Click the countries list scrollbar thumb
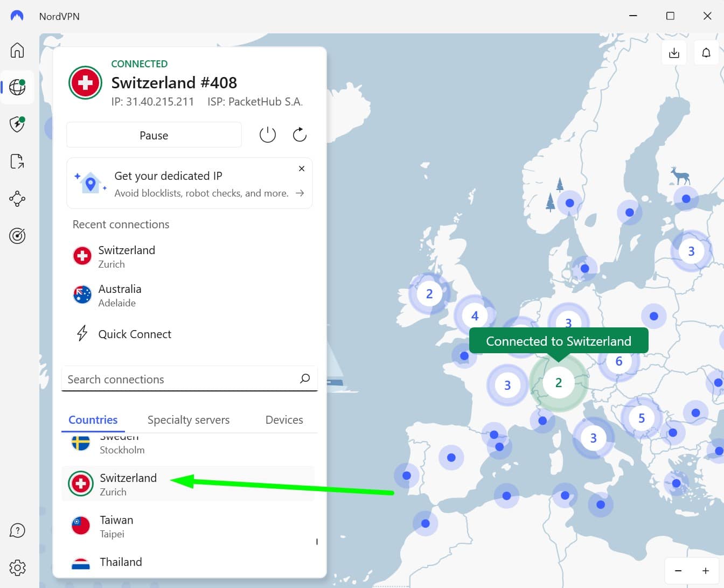Screen dimensions: 724x588 point(317,542)
